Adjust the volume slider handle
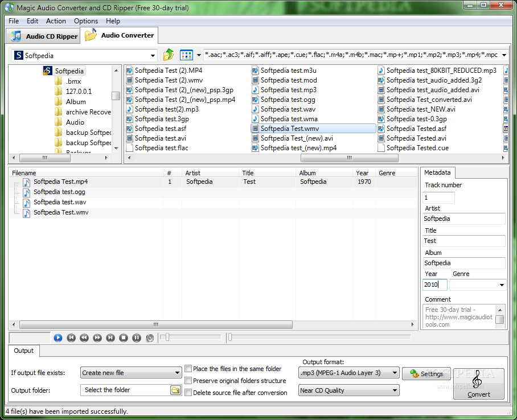Screen dimensions: 517x420 pos(167,337)
